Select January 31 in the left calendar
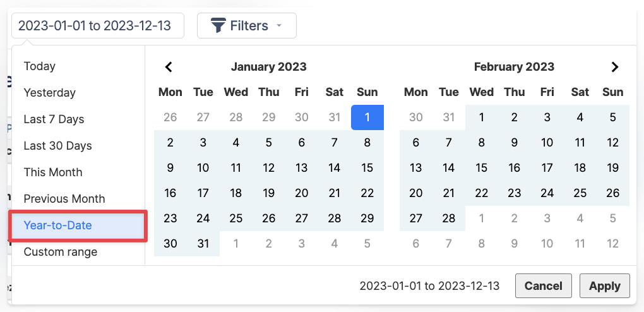The image size is (644, 312). point(203,244)
